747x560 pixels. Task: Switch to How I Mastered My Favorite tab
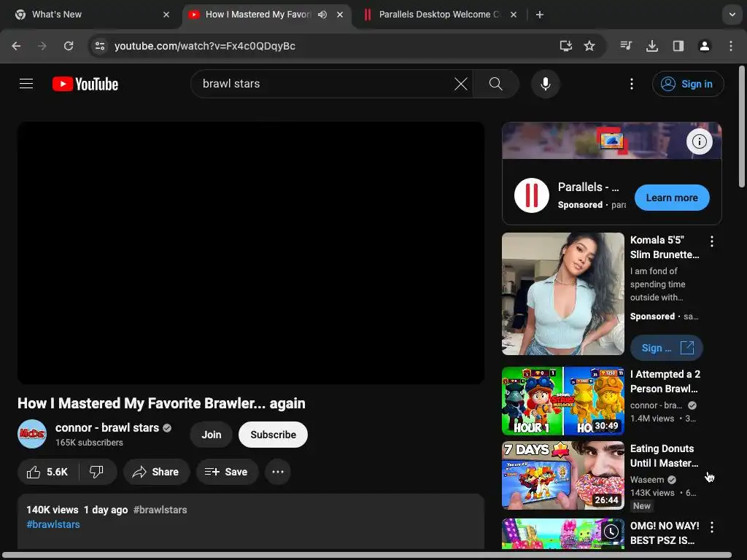pyautogui.click(x=258, y=15)
